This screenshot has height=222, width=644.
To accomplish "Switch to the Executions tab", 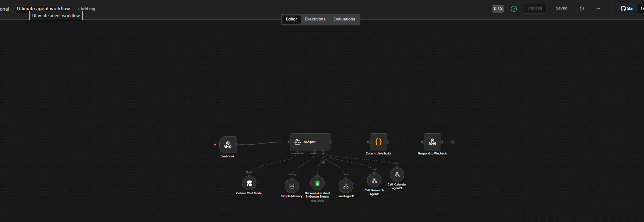I will click(315, 19).
